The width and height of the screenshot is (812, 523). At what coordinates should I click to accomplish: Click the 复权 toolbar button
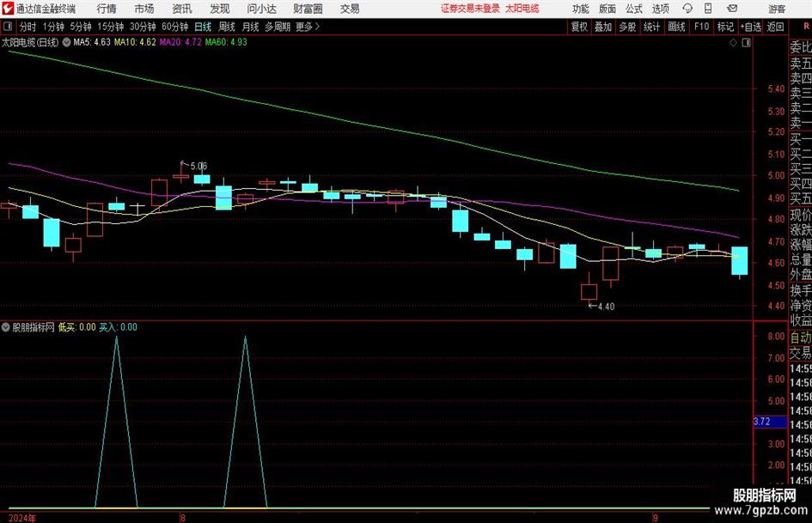pos(579,27)
